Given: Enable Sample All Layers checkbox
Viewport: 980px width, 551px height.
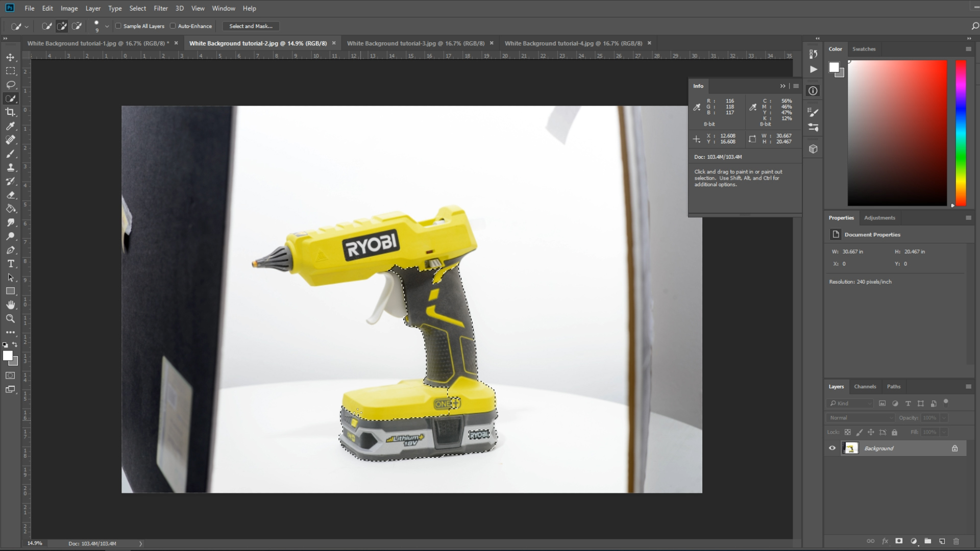Looking at the screenshot, I should [118, 26].
